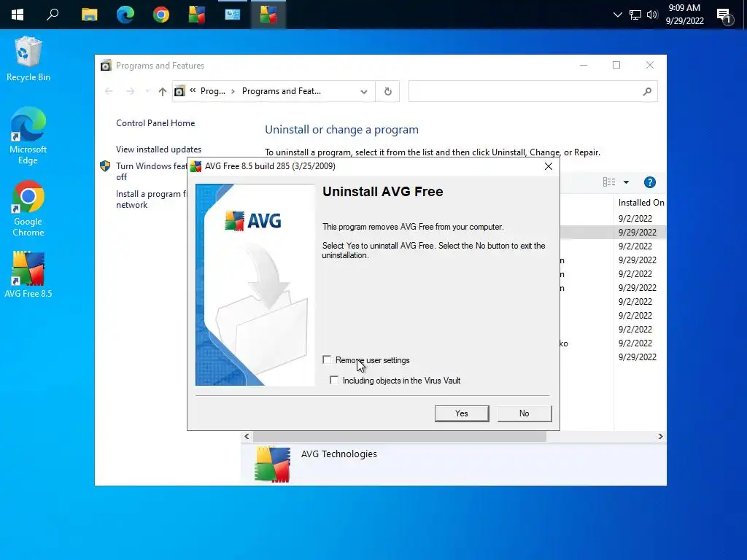Select Recycle Bin desktop icon

click(28, 58)
